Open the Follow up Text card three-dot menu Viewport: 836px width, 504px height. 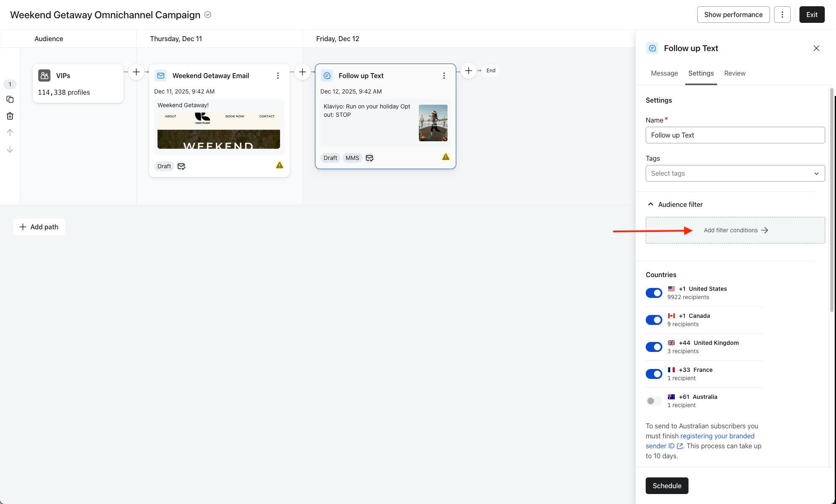(x=444, y=76)
